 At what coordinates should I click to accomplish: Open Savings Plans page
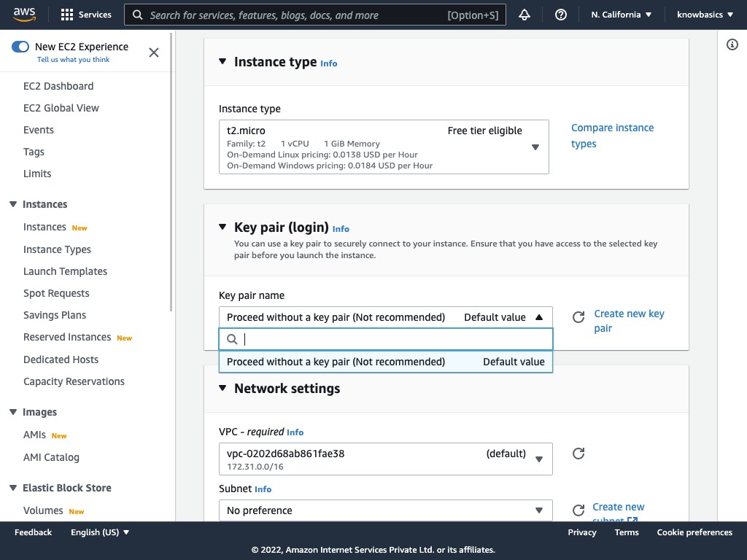pyautogui.click(x=55, y=315)
